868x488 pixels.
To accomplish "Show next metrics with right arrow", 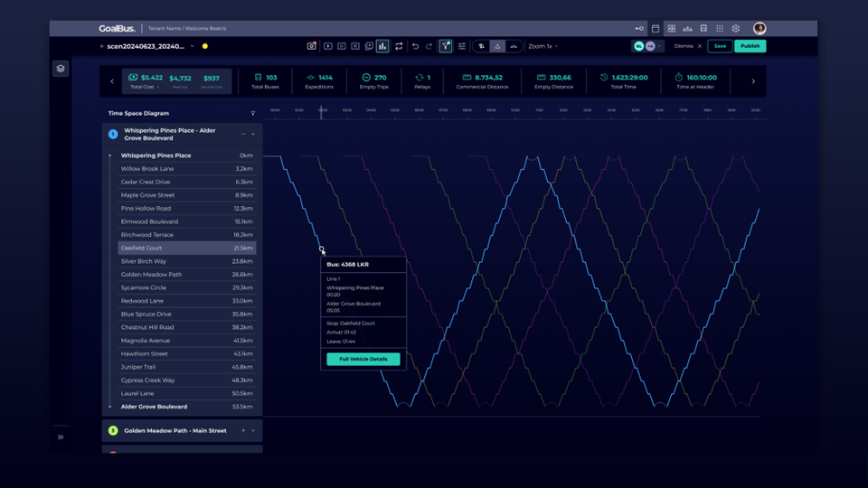I will [x=753, y=81].
